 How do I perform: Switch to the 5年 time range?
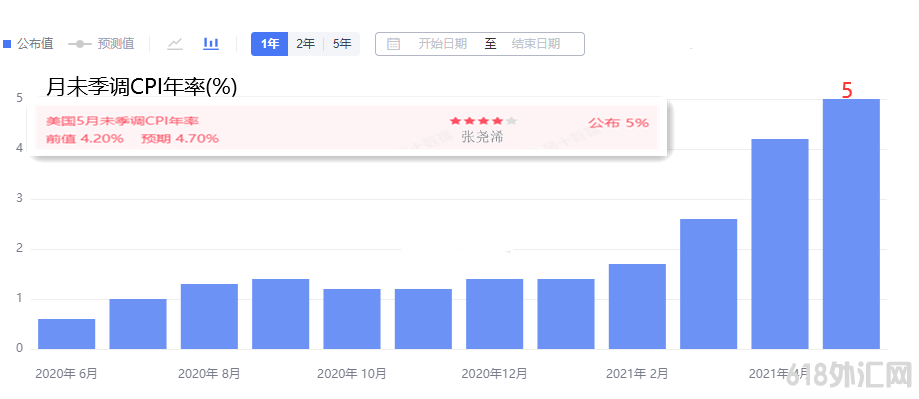coord(342,44)
